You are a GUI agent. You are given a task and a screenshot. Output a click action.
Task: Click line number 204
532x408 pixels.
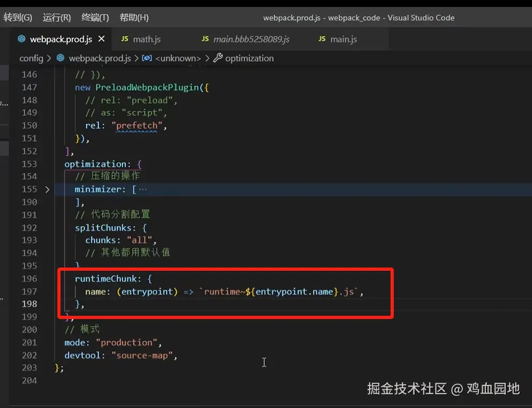[x=29, y=381]
